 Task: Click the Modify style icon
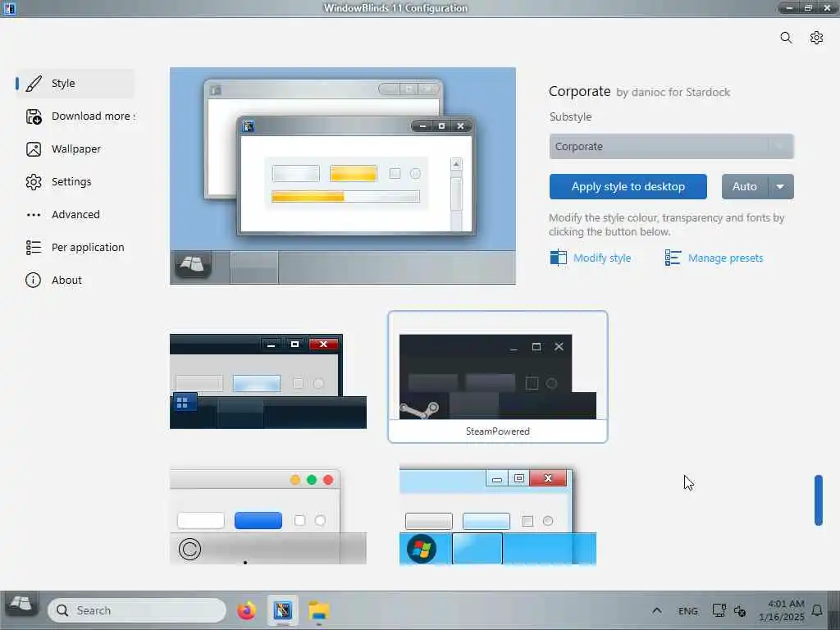(558, 258)
